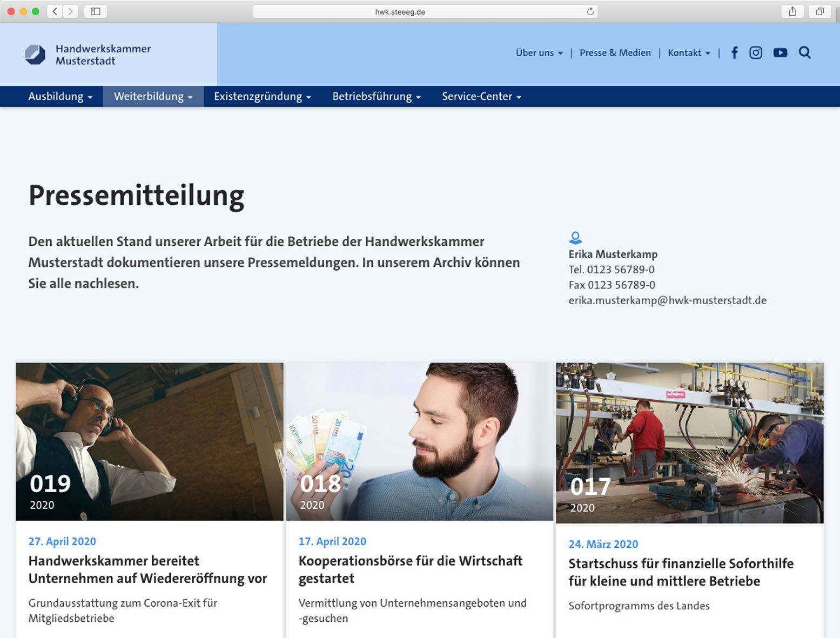The height and width of the screenshot is (638, 840).
Task: Reload the page in address bar
Action: [590, 11]
